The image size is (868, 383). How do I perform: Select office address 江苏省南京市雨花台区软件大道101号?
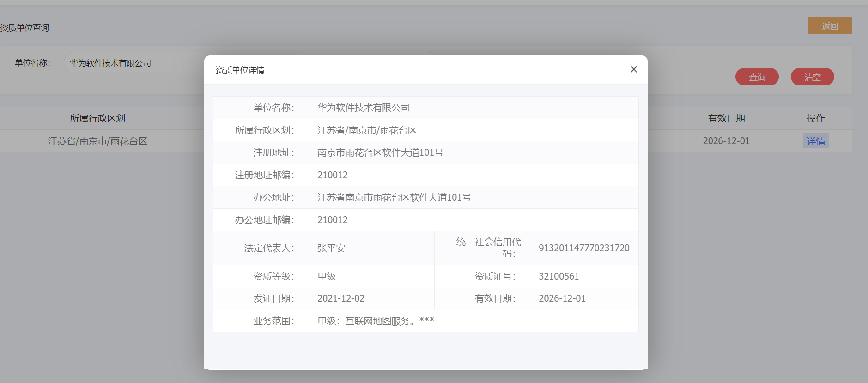point(394,197)
